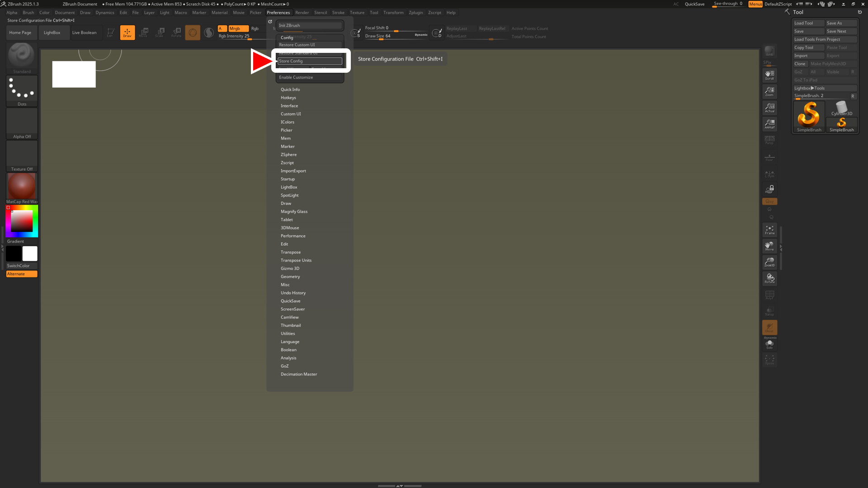Screen dimensions: 868x488
Task: Select the Scale transform icon in top shelf
Action: point(160,33)
